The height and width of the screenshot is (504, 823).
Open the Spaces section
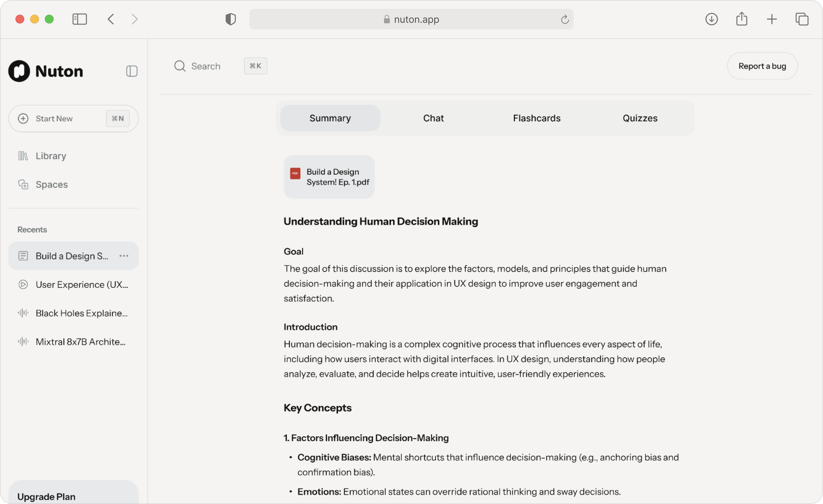pos(51,184)
